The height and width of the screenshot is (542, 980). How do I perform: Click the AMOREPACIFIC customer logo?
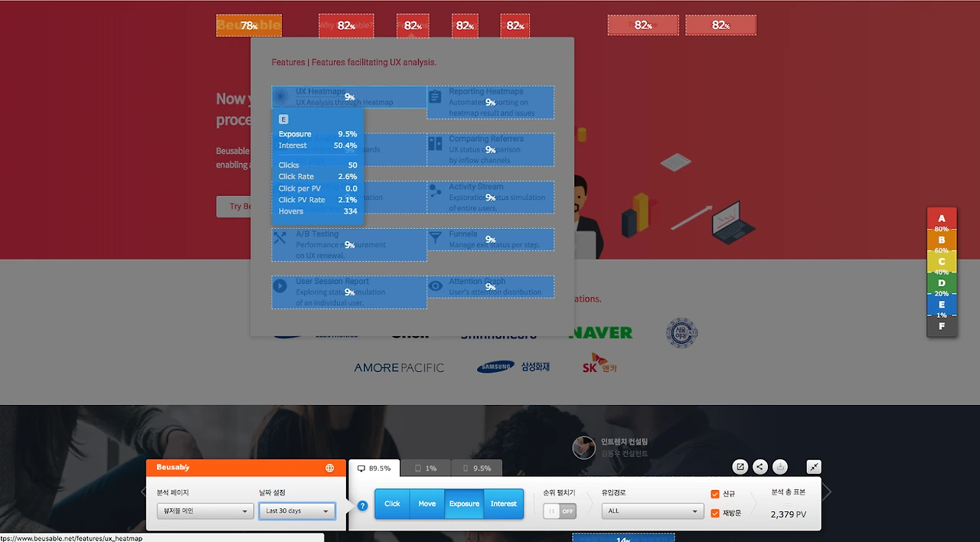tap(399, 367)
